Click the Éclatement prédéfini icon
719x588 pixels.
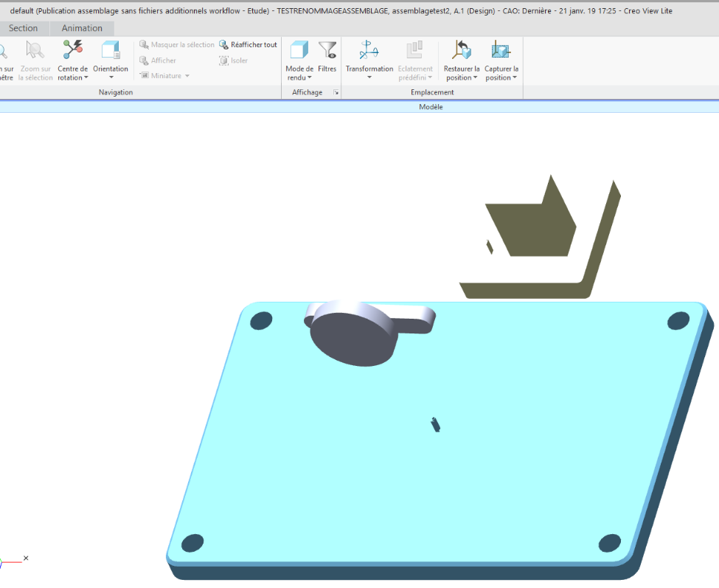click(414, 49)
